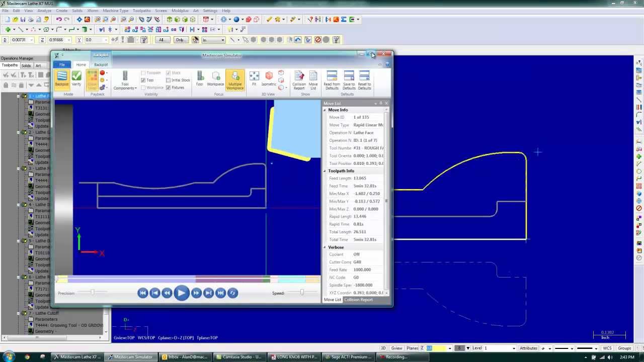Collapse the 3 - Lathe operation group
The height and width of the screenshot is (362, 644).
18,168
